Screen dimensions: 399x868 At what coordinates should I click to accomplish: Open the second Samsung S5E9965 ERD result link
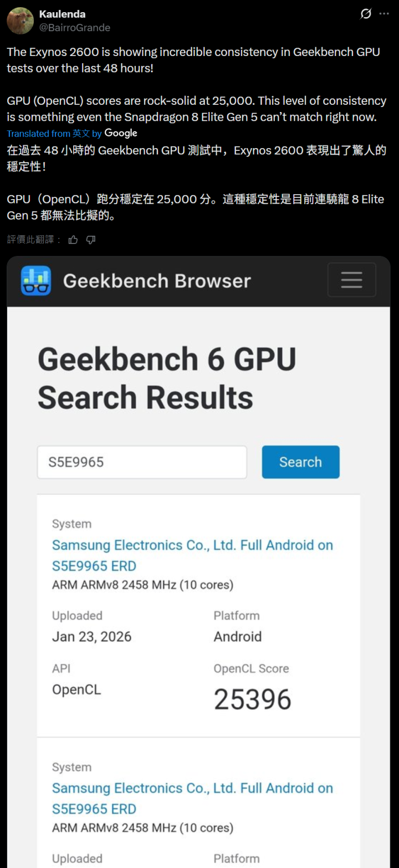[192, 798]
